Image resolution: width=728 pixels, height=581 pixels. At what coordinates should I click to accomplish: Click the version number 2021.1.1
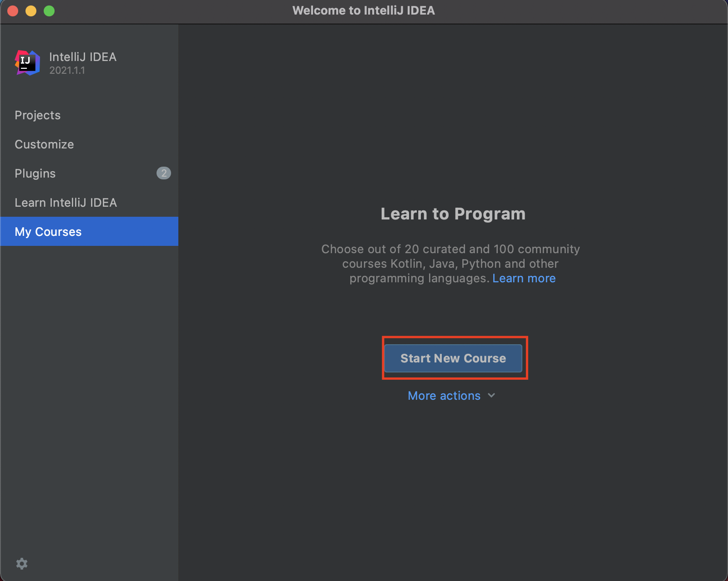pos(67,71)
